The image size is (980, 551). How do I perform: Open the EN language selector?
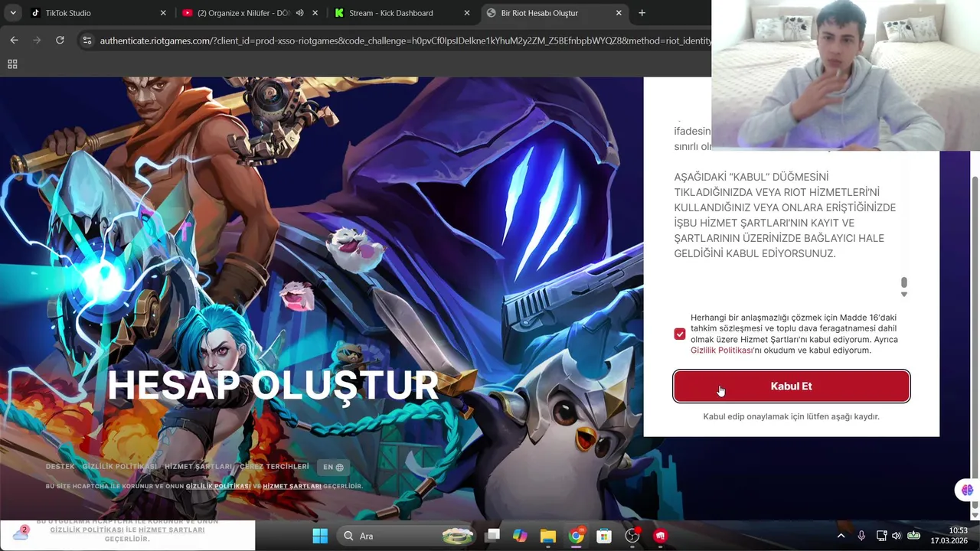click(333, 467)
